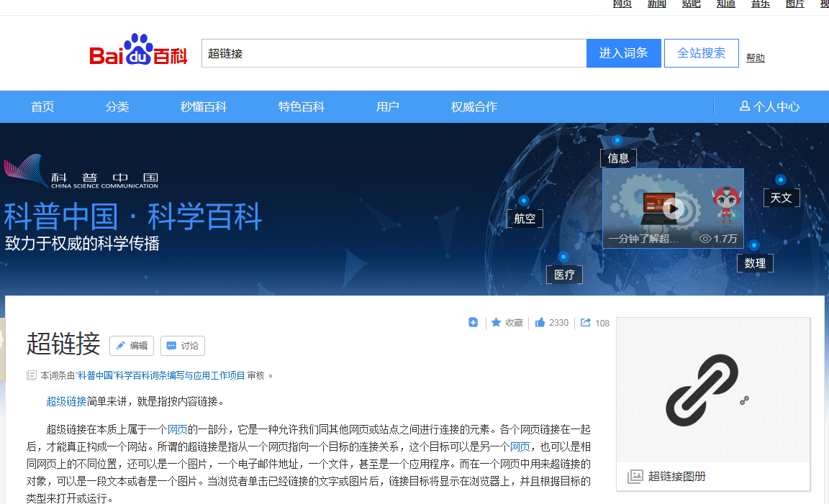Open the 帮助 link

[755, 58]
